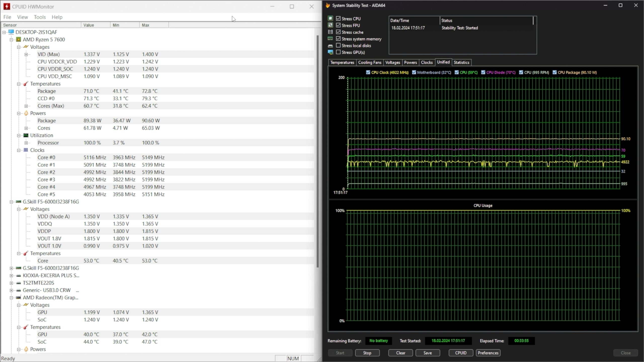Click the Generic- USB3.0 CRW drive icon
The width and height of the screenshot is (644, 362).
[19, 290]
